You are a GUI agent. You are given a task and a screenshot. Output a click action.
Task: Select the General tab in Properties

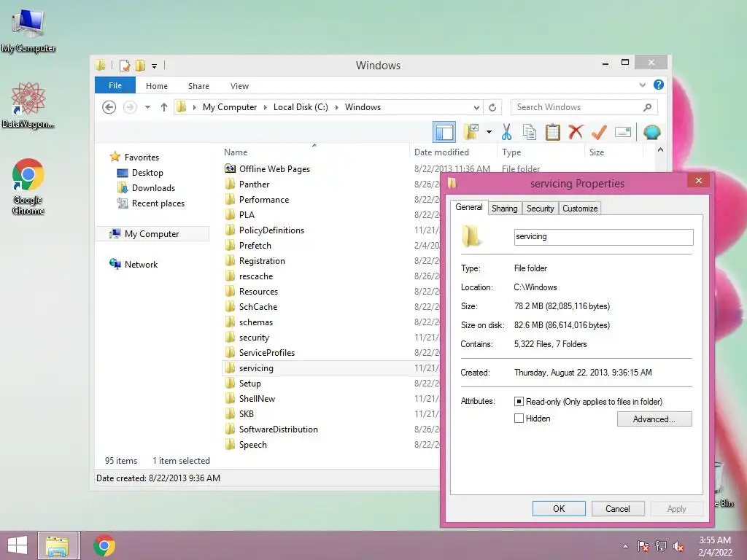pyautogui.click(x=469, y=207)
